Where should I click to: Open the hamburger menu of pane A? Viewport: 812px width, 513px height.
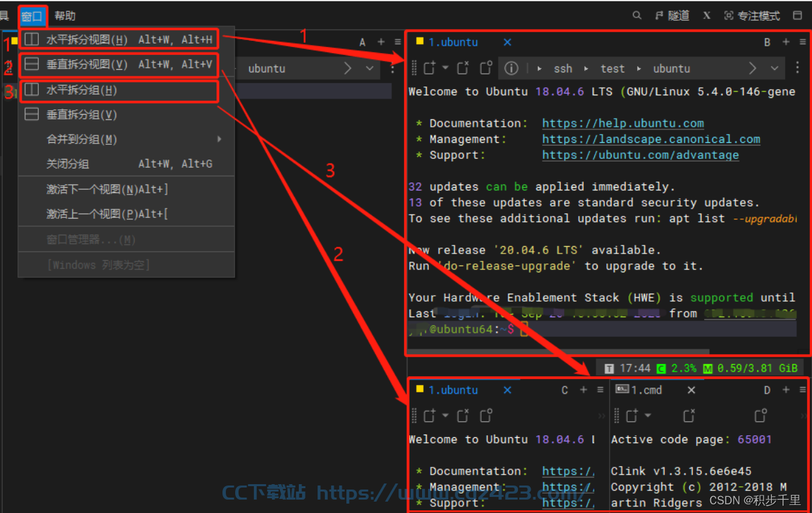click(x=397, y=42)
